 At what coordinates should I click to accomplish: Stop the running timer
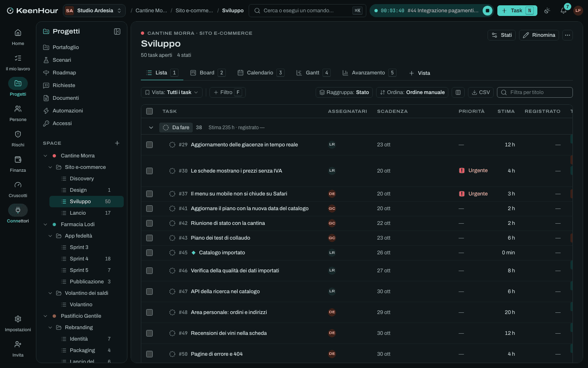click(488, 11)
